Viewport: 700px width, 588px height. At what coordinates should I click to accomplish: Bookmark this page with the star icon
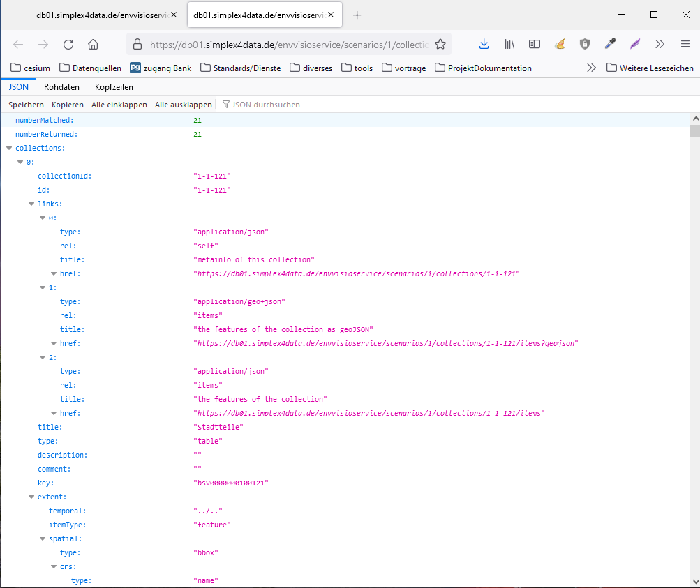coord(440,45)
